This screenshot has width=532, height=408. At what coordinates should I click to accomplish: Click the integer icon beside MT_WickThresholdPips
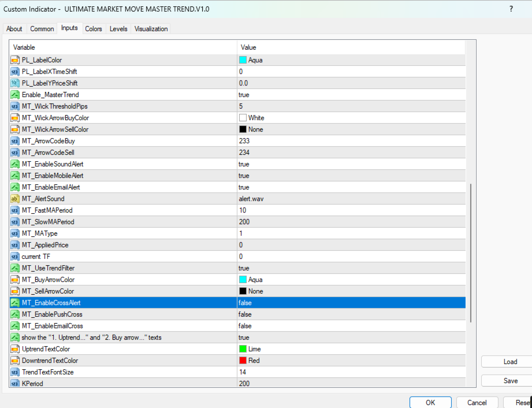tap(14, 106)
